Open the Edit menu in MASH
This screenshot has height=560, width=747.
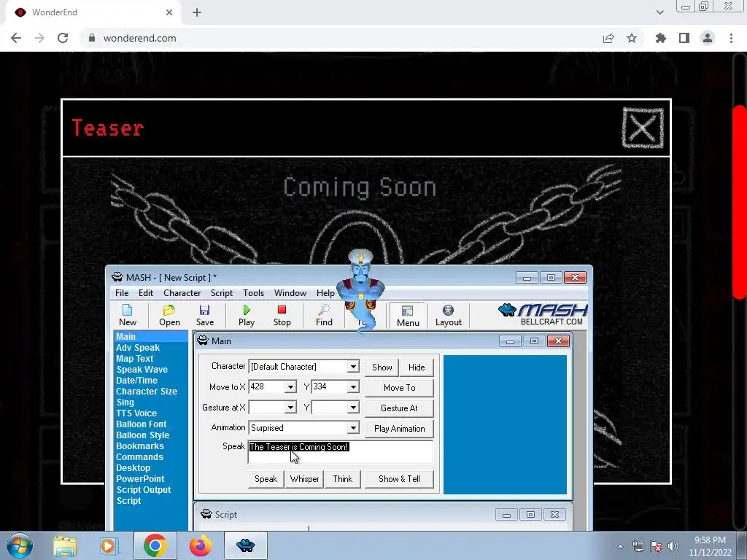click(x=146, y=293)
